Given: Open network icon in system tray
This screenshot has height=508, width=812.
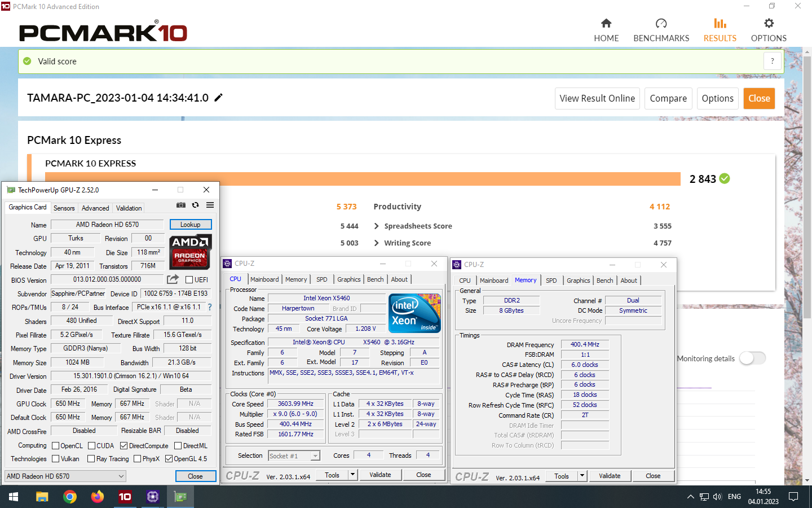Looking at the screenshot, I should pos(704,497).
